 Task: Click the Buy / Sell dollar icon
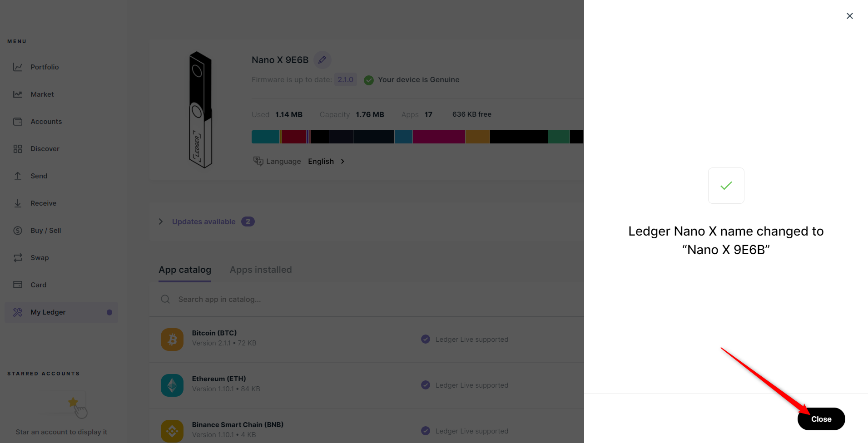tap(18, 231)
